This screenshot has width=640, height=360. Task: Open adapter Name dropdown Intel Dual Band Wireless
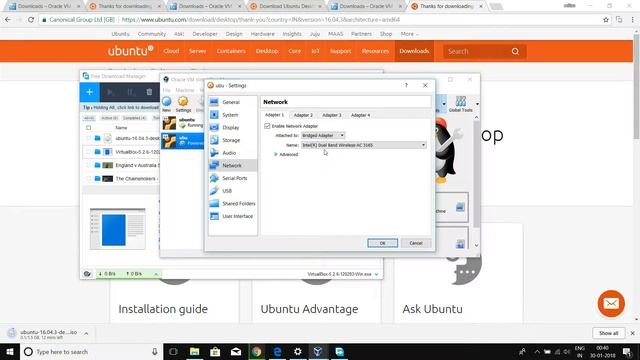pyautogui.click(x=364, y=145)
